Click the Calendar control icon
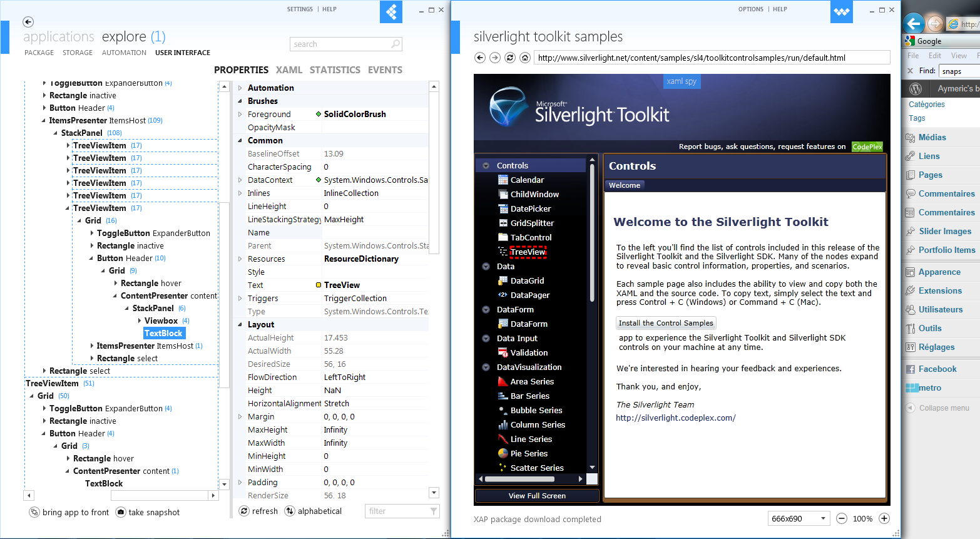Screen dimensions: 980x539 click(x=503, y=180)
